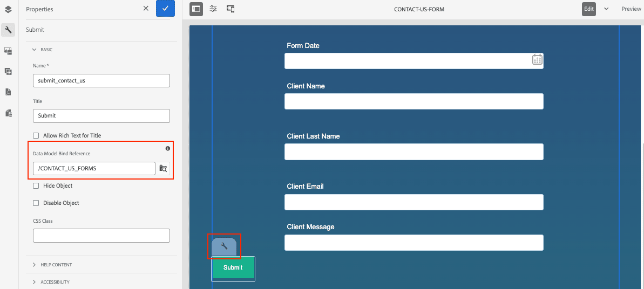Open the Components add sidebar icon
The height and width of the screenshot is (289, 644).
click(x=8, y=71)
